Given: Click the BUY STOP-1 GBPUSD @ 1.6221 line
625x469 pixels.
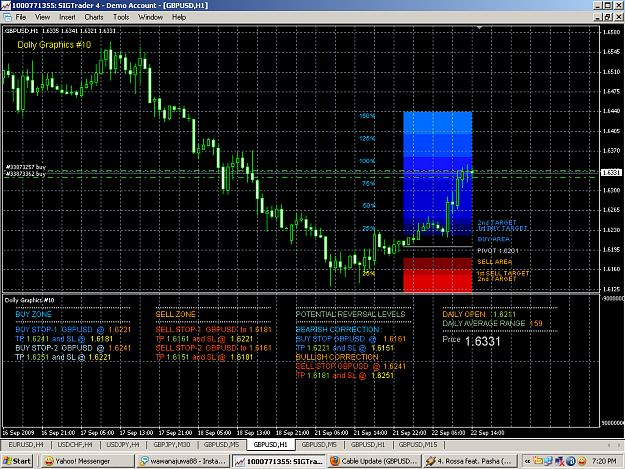Looking at the screenshot, I should (73, 330).
